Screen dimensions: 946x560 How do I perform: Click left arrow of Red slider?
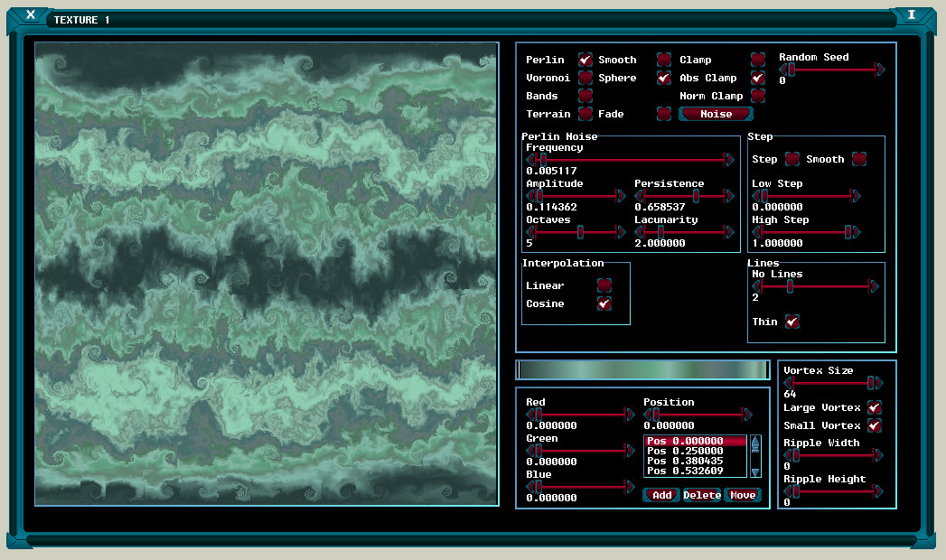pos(530,415)
